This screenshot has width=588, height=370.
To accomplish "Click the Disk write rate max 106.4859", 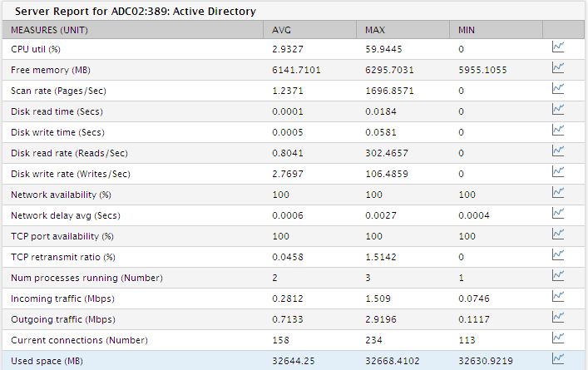I will click(387, 174).
